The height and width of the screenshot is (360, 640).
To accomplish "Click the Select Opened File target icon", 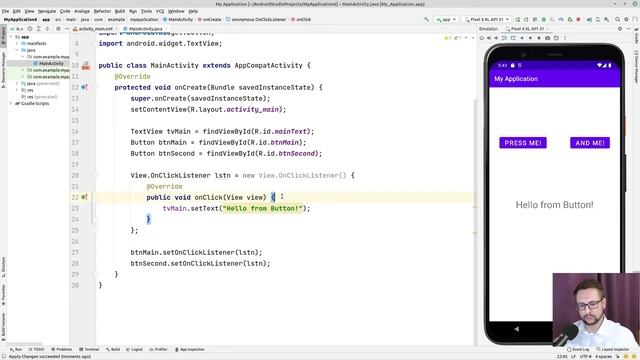I will [x=30, y=29].
